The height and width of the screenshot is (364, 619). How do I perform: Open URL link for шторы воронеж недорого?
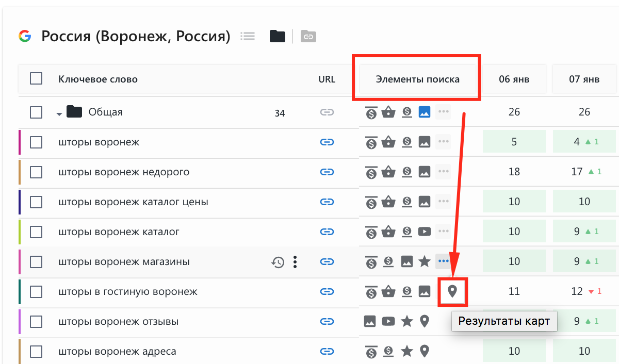327,172
